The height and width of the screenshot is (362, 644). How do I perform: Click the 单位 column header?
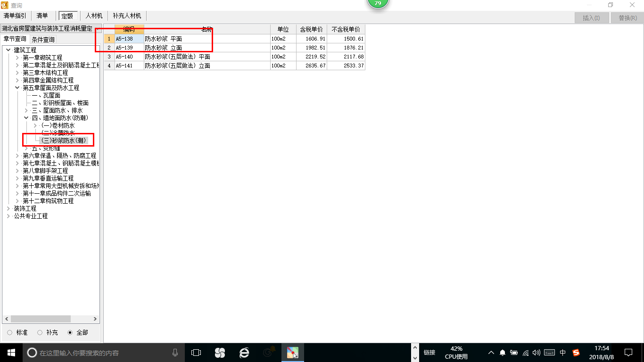pyautogui.click(x=283, y=29)
